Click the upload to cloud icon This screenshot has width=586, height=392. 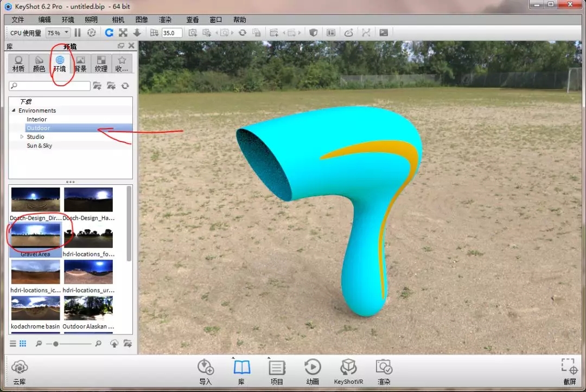click(114, 344)
